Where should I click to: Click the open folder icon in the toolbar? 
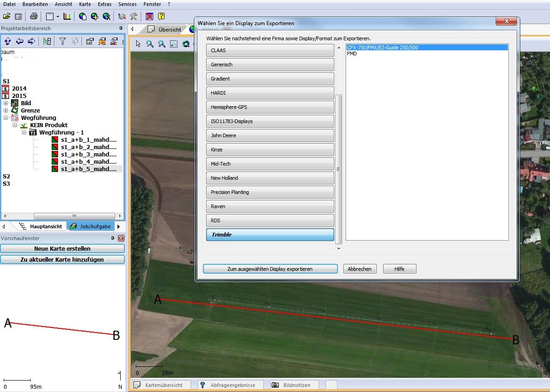(x=6, y=16)
